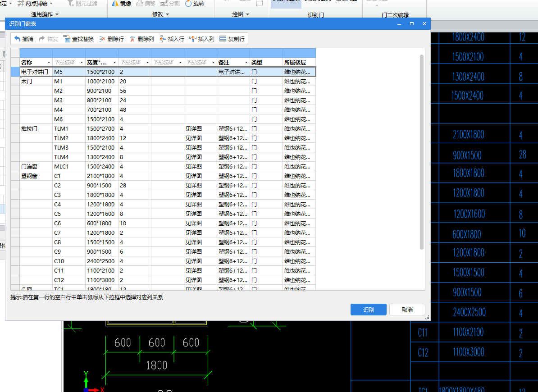Screen dimensions: 538x392
Task: Click the MLC1 cell
Action: tap(69, 166)
